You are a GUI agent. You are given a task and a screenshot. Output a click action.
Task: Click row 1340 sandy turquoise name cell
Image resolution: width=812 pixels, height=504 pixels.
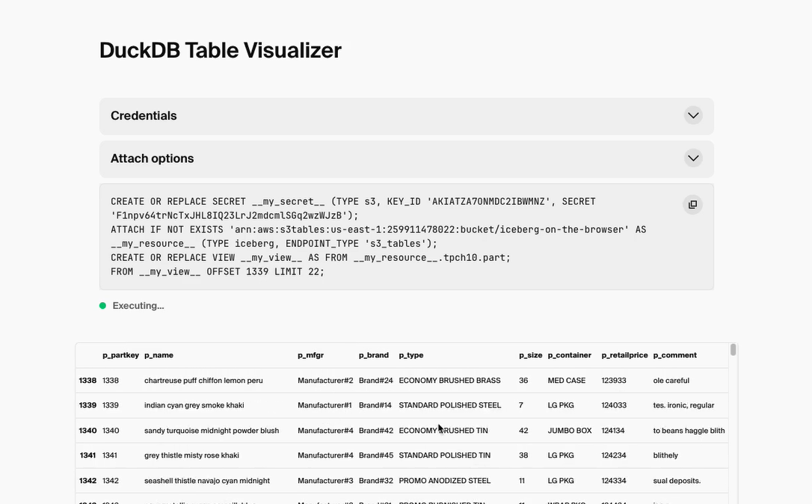(x=212, y=431)
